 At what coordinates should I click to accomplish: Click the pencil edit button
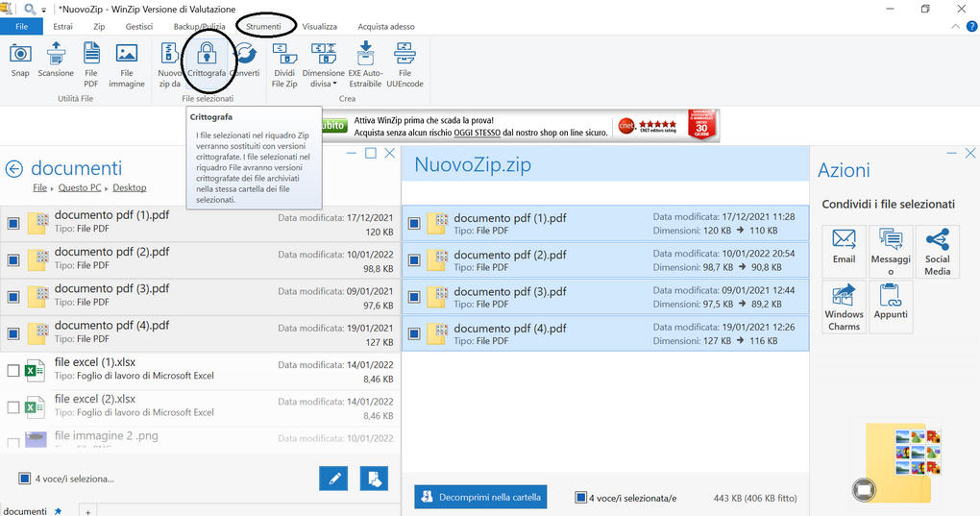click(x=333, y=479)
